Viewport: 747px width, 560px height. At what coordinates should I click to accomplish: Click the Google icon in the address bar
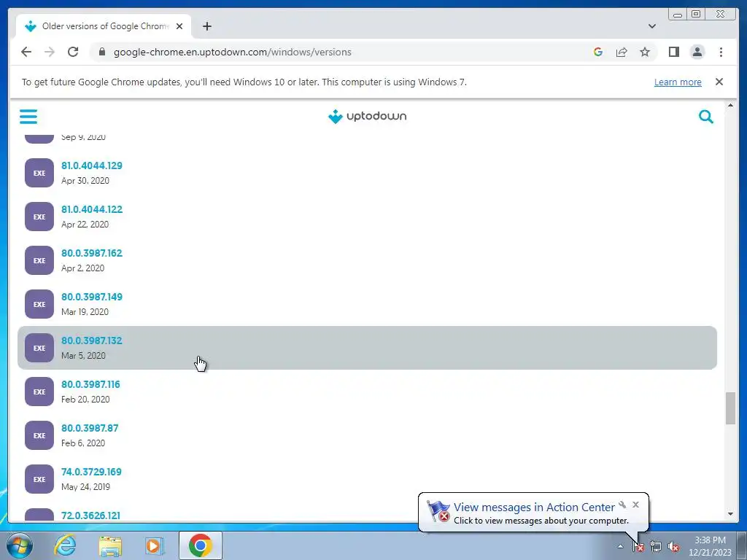[x=598, y=52]
